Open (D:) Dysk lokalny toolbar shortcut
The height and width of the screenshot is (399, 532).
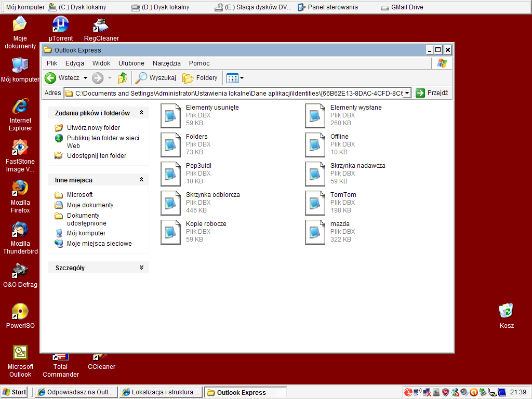pos(160,7)
